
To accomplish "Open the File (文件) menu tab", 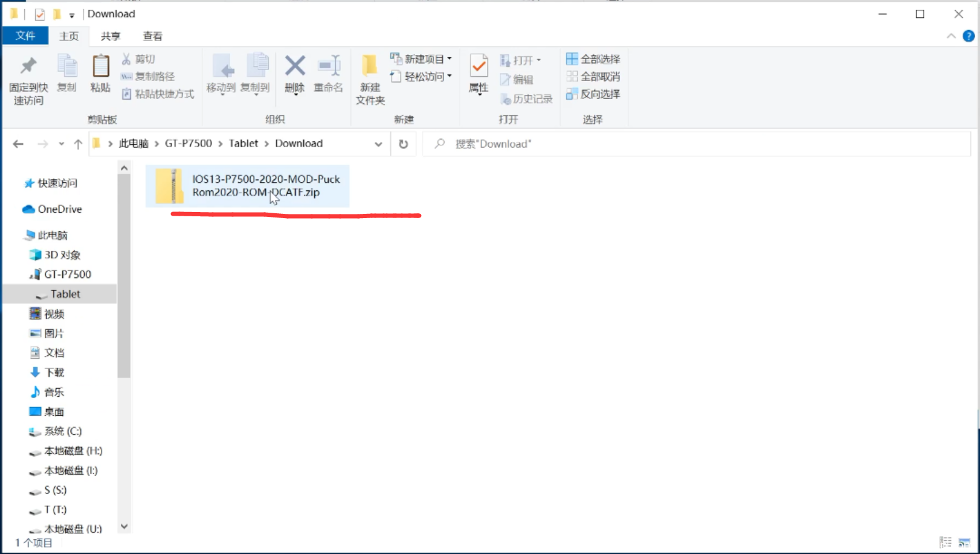I will 25,36.
